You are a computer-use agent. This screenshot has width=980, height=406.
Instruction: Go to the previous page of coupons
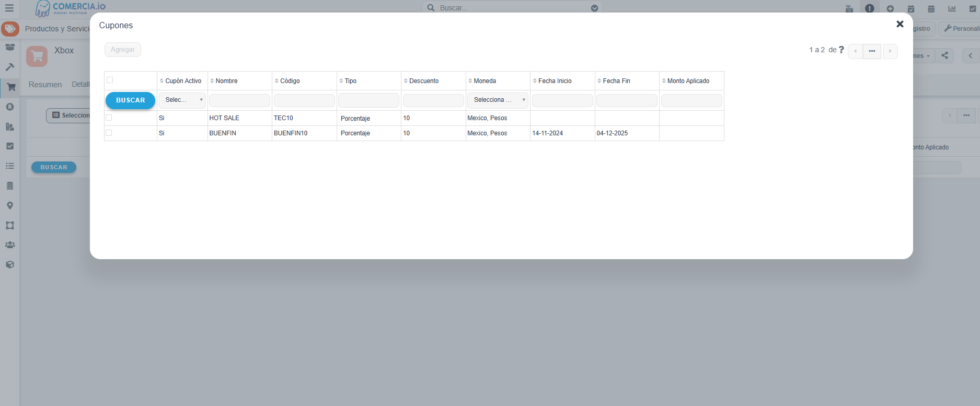(855, 51)
